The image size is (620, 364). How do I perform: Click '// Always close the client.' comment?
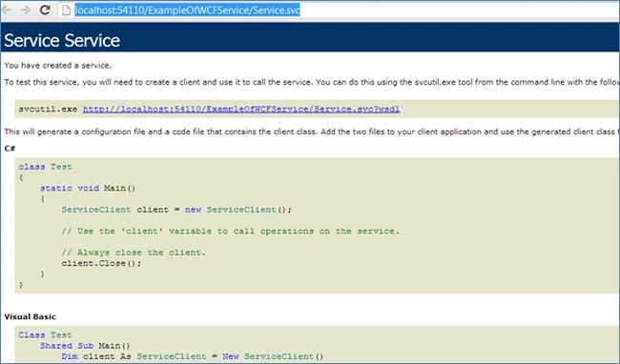click(134, 253)
